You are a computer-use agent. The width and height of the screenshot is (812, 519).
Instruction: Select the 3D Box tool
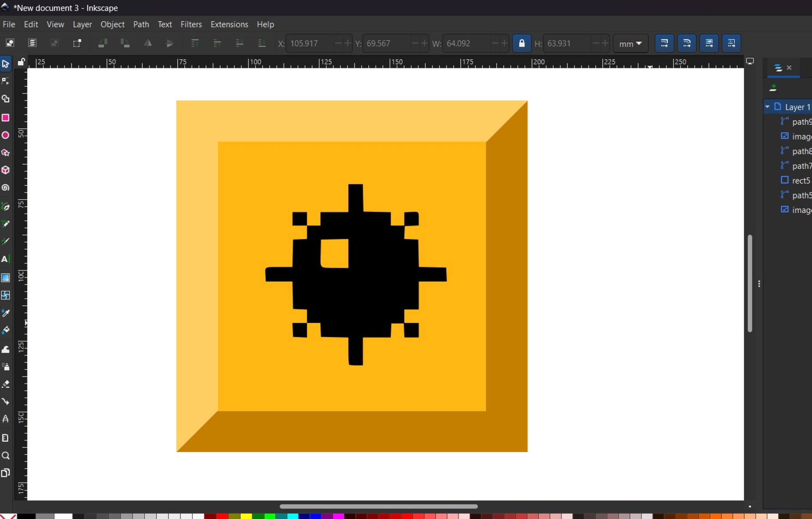point(6,170)
